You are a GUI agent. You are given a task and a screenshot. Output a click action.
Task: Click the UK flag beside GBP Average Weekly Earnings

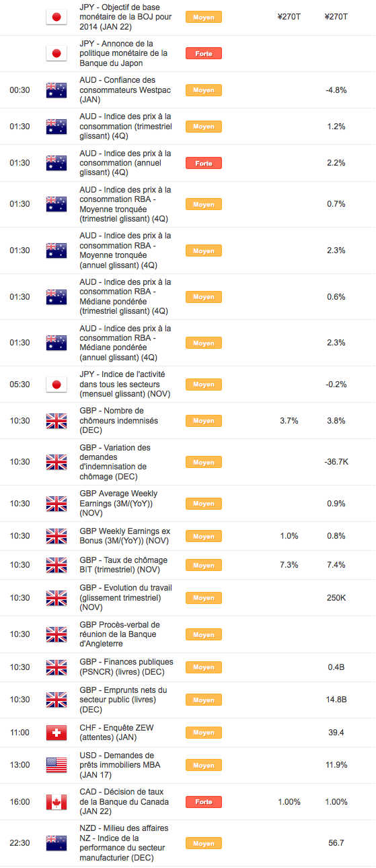(x=56, y=504)
